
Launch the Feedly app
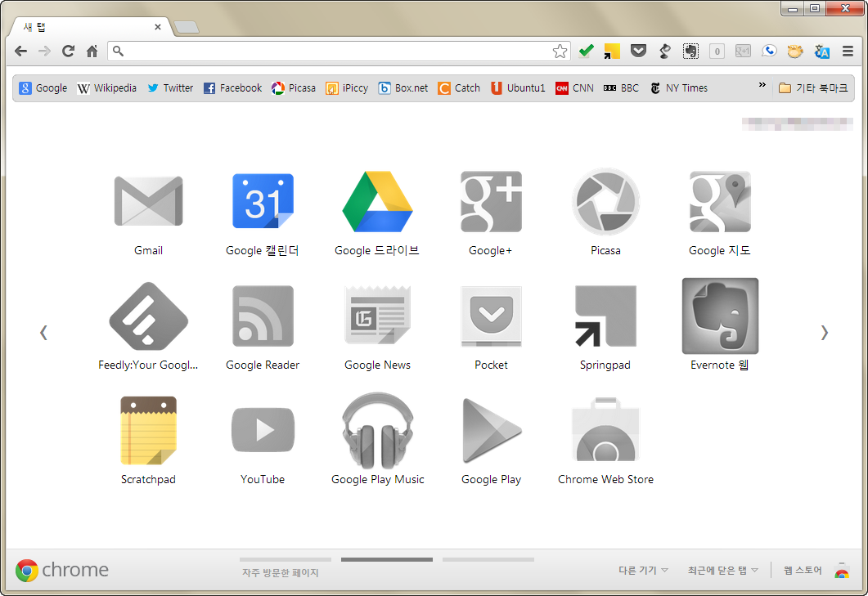[148, 316]
